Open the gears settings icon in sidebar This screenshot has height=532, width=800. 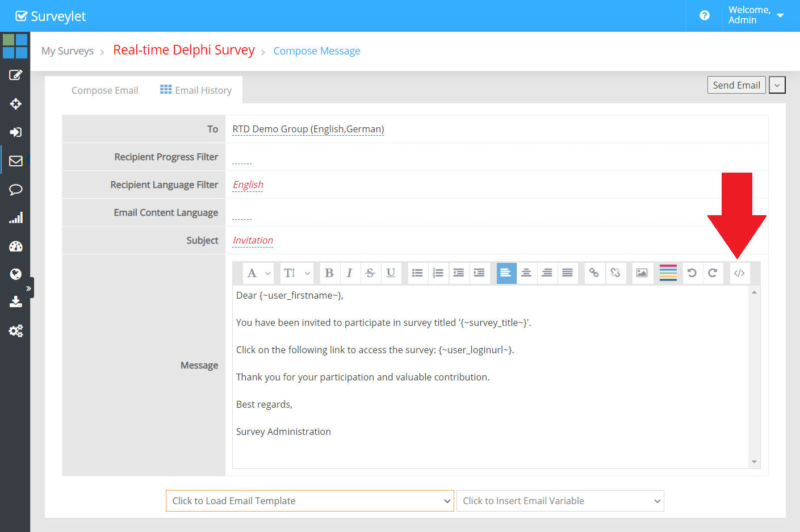(x=16, y=331)
